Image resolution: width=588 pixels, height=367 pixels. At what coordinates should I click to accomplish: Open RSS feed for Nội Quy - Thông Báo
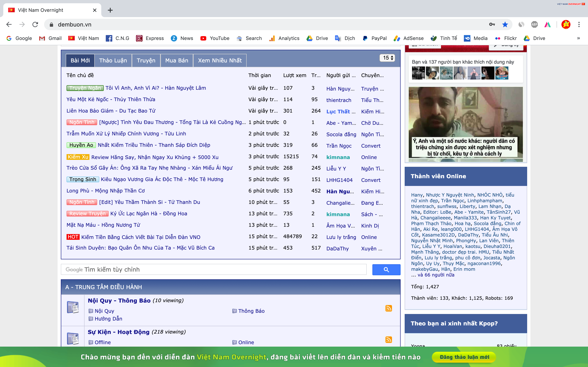[389, 308]
